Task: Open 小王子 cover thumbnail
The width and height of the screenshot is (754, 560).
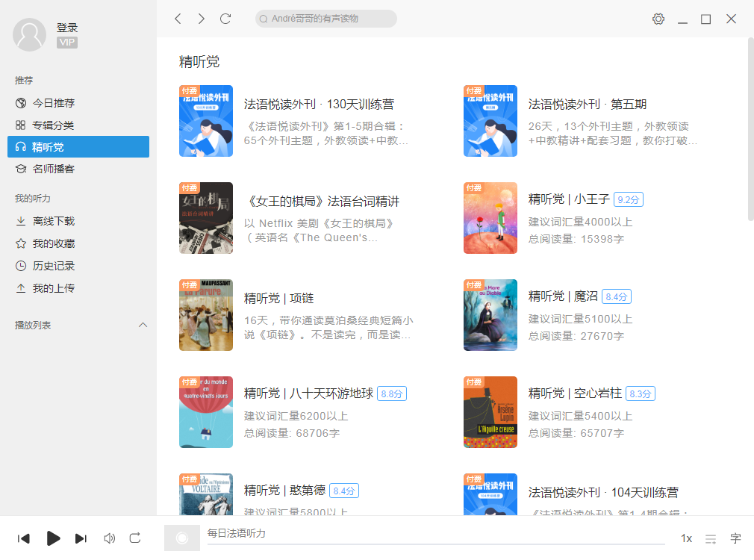Action: point(490,218)
